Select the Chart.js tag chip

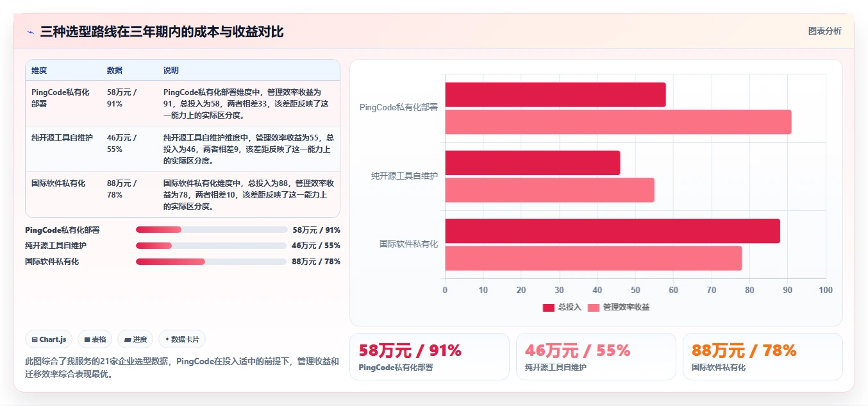click(49, 339)
